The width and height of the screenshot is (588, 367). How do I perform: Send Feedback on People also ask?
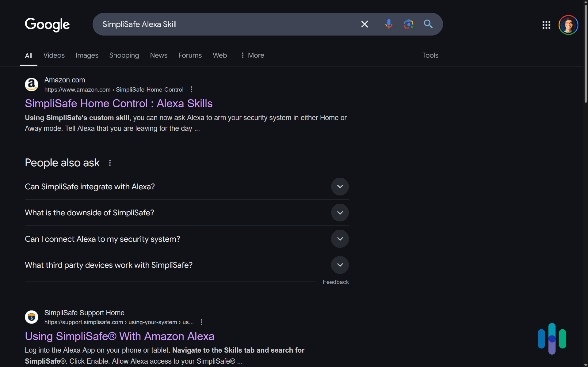[x=336, y=282]
